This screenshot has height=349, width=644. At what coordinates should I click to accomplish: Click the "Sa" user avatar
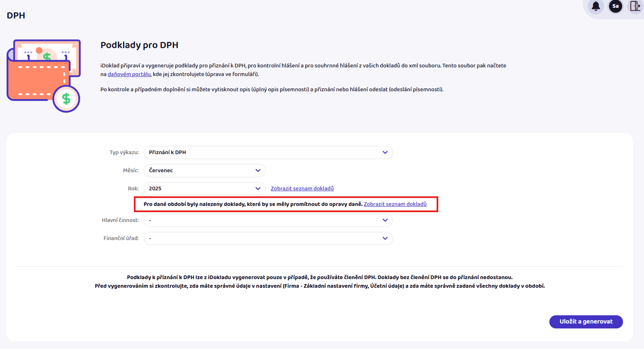click(615, 6)
